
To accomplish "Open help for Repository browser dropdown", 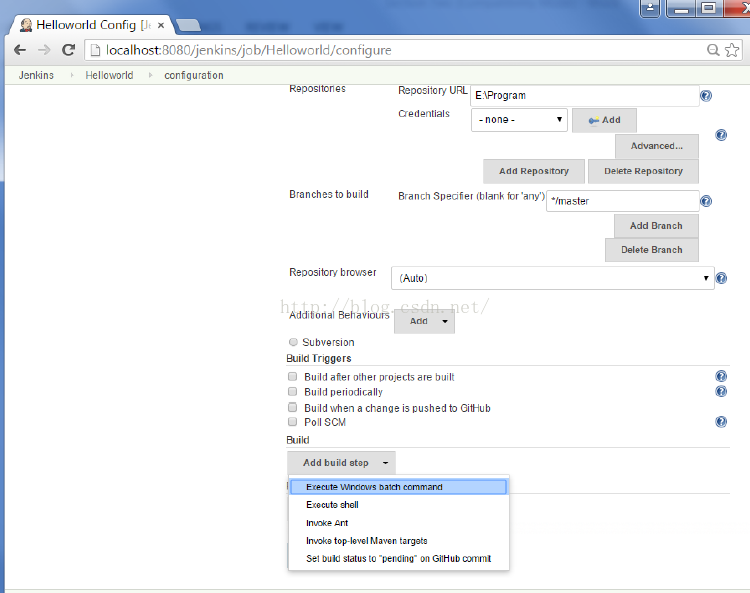I will [x=721, y=278].
